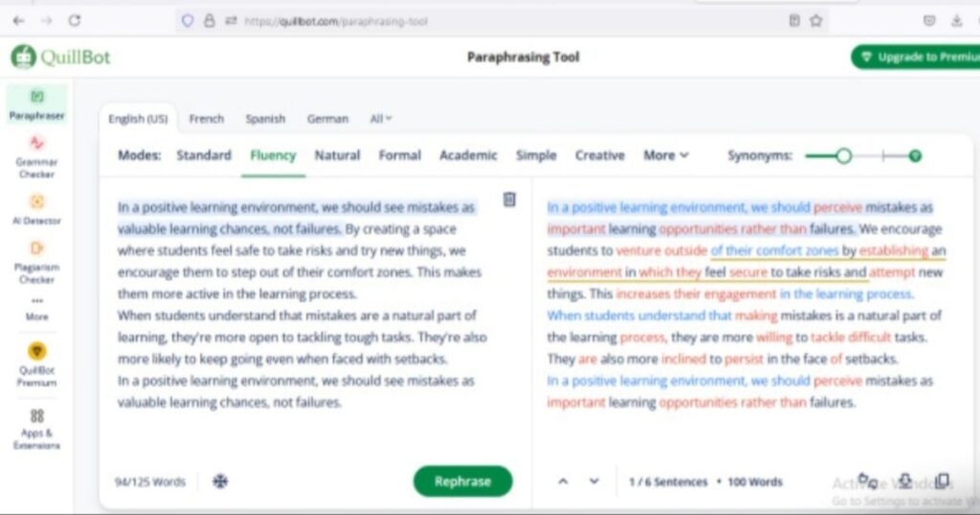Screen dimensions: 980x515
Task: Click the padlock site info icon
Action: [210, 21]
